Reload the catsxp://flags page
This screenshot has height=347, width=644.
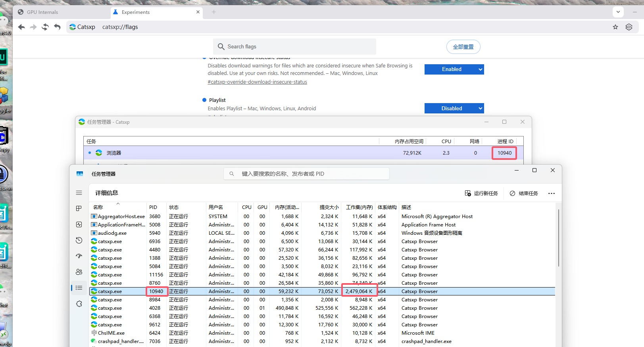click(45, 27)
